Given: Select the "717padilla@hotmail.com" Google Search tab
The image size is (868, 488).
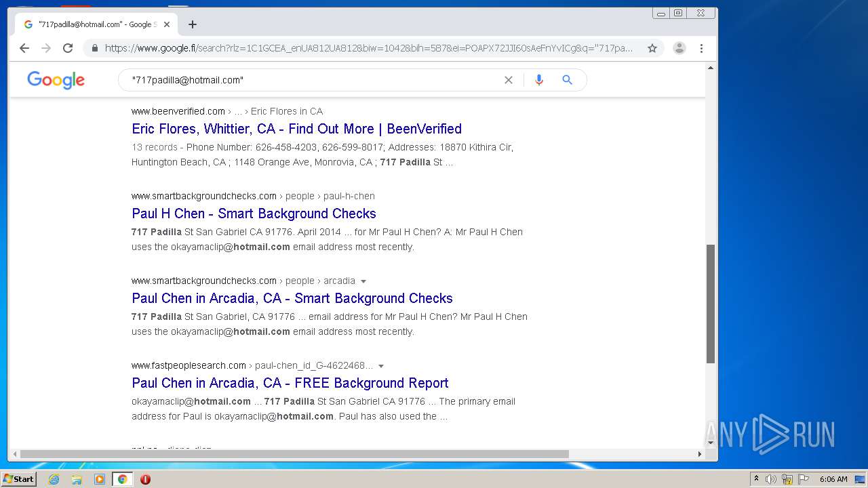Looking at the screenshot, I should [x=96, y=24].
